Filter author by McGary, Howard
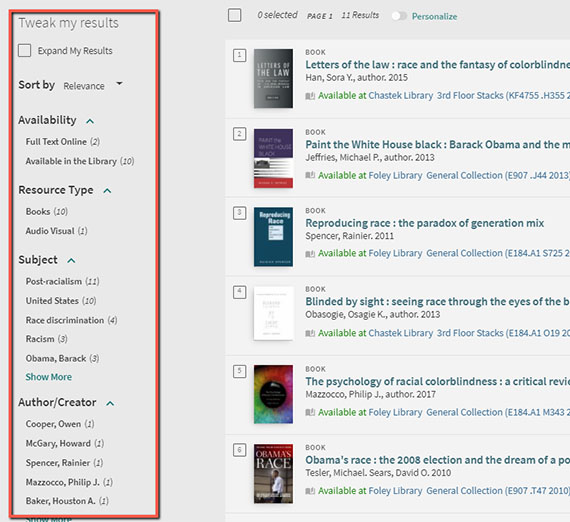 tap(65, 443)
